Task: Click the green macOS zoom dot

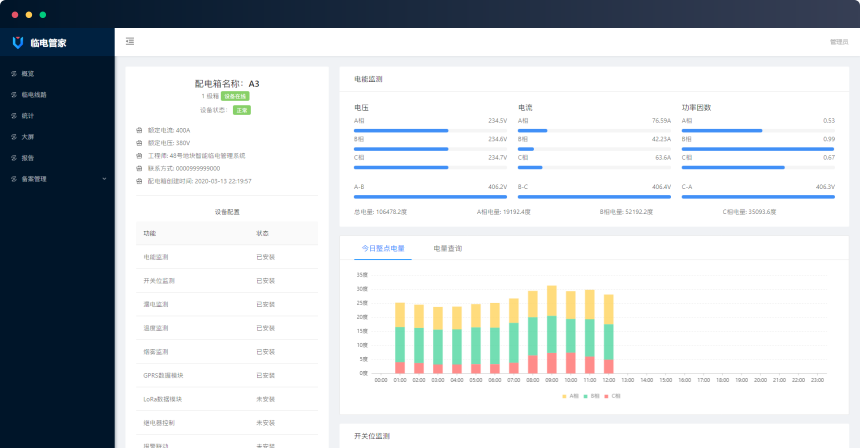Action: point(43,15)
